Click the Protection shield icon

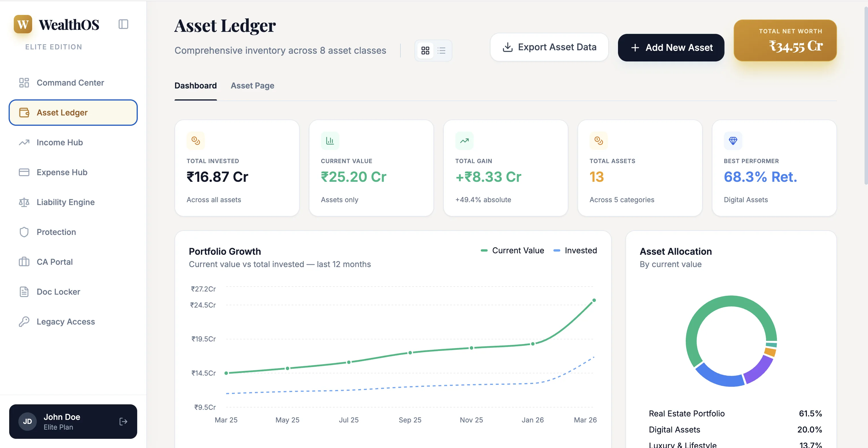tap(24, 232)
